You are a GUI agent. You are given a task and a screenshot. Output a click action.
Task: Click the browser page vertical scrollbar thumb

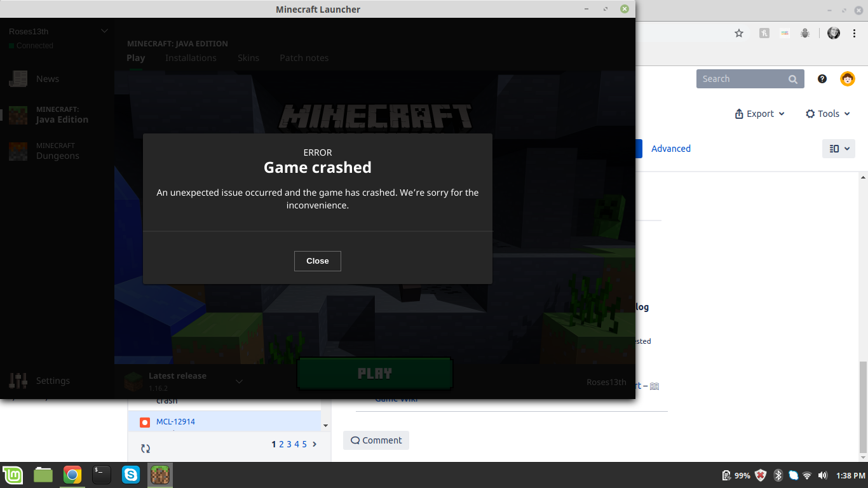click(x=863, y=407)
